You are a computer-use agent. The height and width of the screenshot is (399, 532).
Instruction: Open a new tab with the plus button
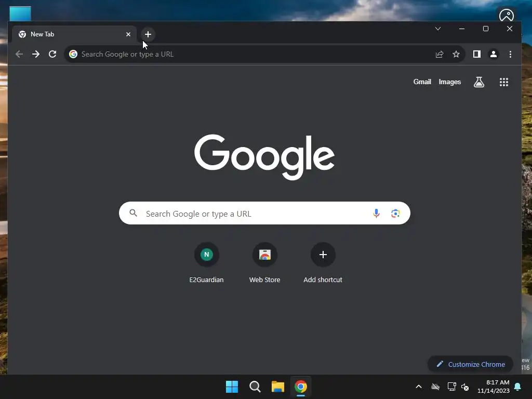click(148, 34)
